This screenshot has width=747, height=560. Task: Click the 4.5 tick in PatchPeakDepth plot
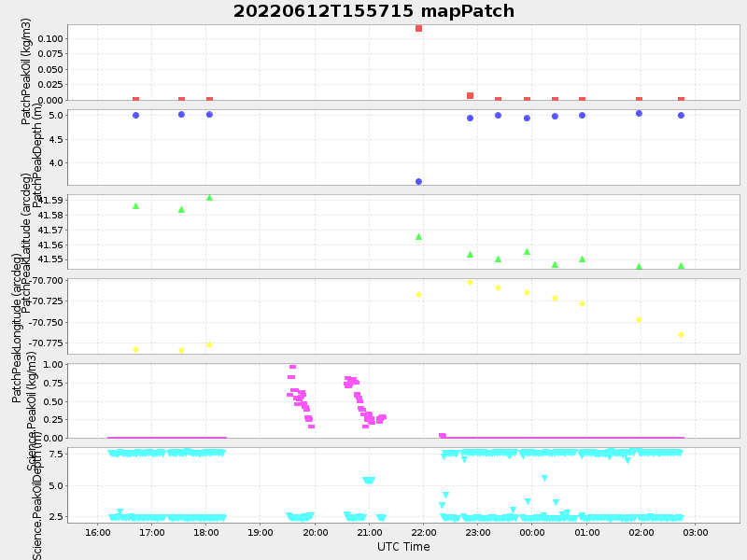(x=56, y=139)
